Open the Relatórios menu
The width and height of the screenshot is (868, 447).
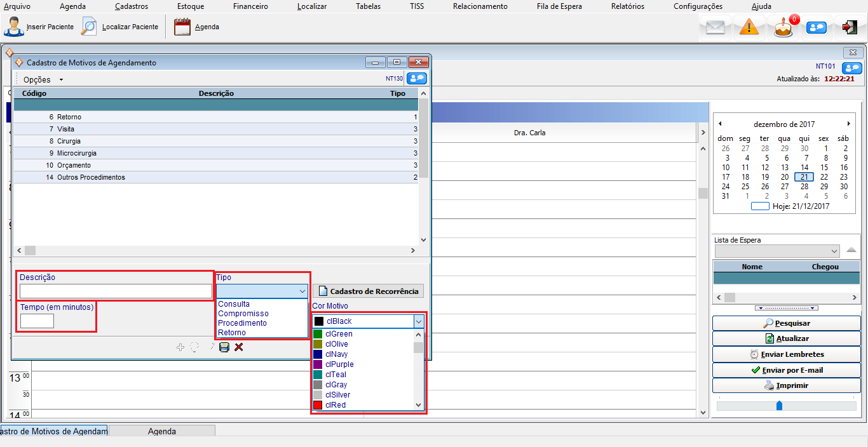pos(627,6)
